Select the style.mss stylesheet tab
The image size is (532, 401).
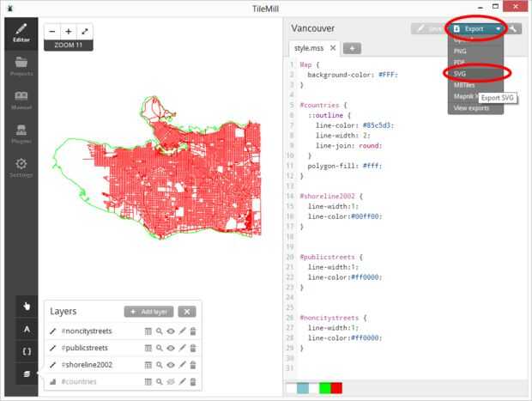click(309, 48)
